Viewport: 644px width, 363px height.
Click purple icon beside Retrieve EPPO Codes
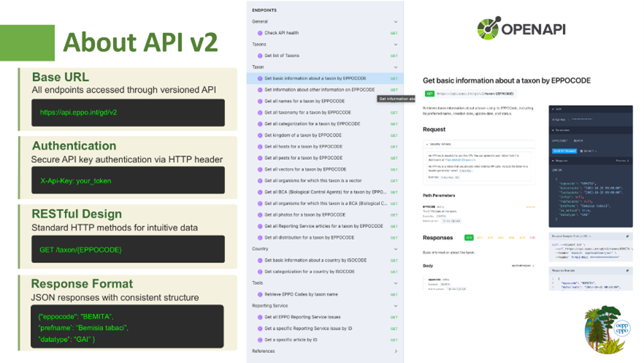259,294
